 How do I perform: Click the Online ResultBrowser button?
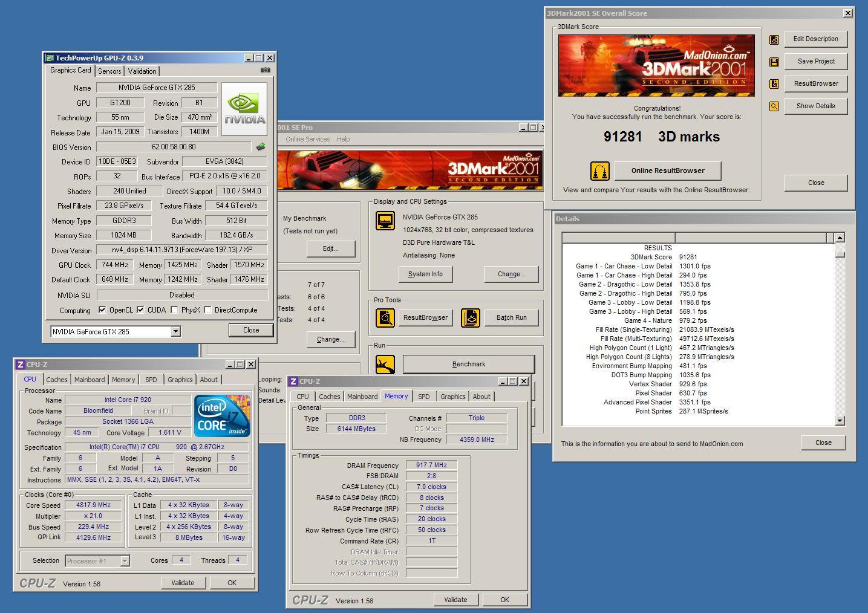click(x=668, y=170)
